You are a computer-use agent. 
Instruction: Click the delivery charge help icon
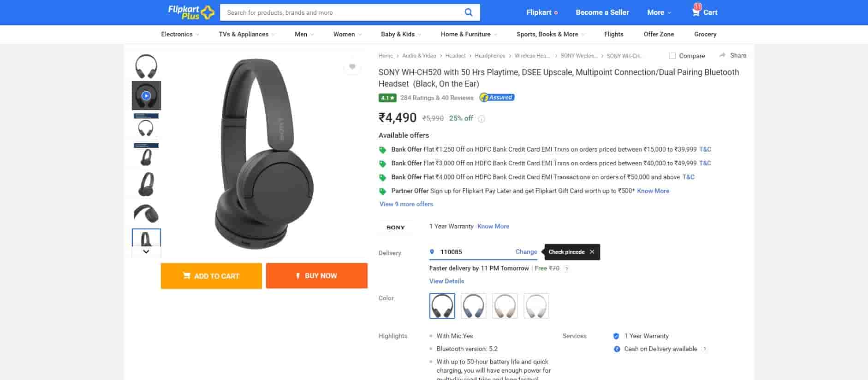tap(567, 269)
